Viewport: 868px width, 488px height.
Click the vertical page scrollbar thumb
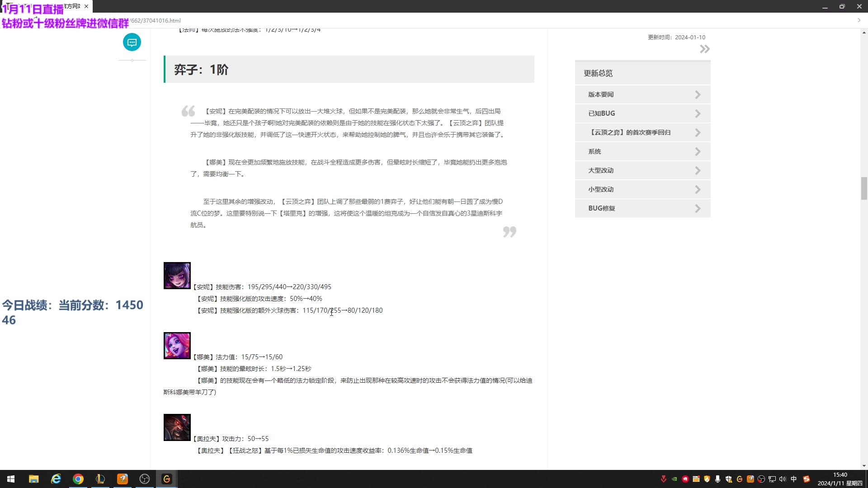[x=864, y=188]
